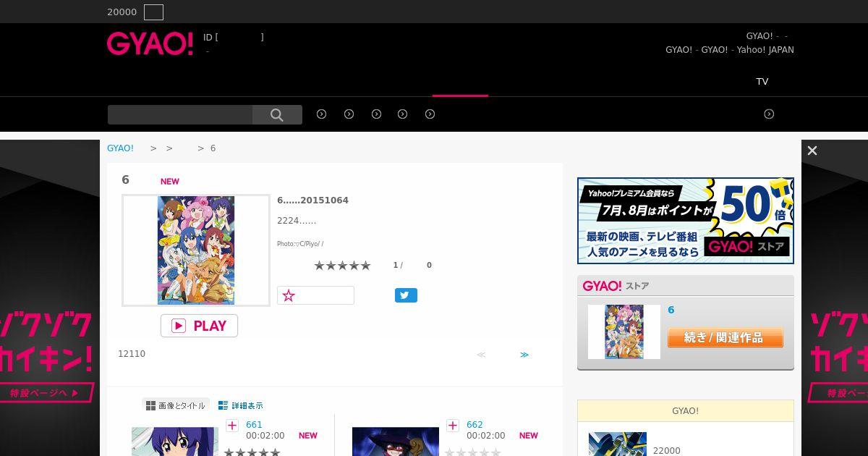Click the robot thumbnail beside 22000
Image resolution: width=868 pixels, height=456 pixels.
618,444
